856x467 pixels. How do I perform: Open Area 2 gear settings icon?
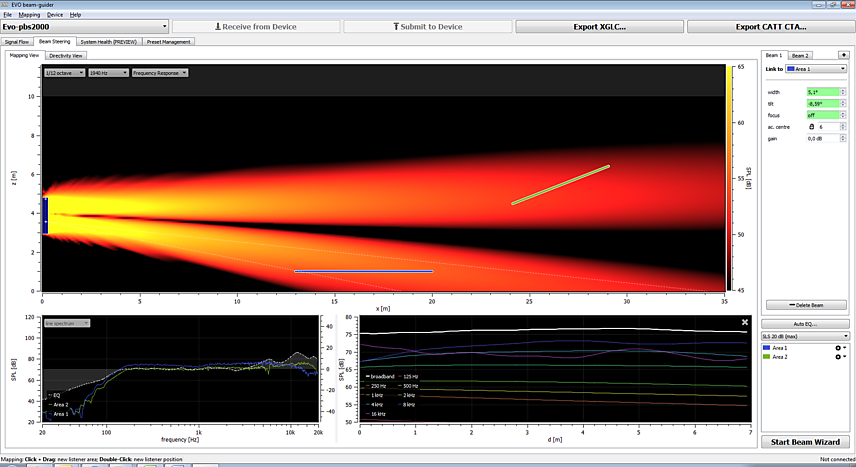(x=838, y=357)
